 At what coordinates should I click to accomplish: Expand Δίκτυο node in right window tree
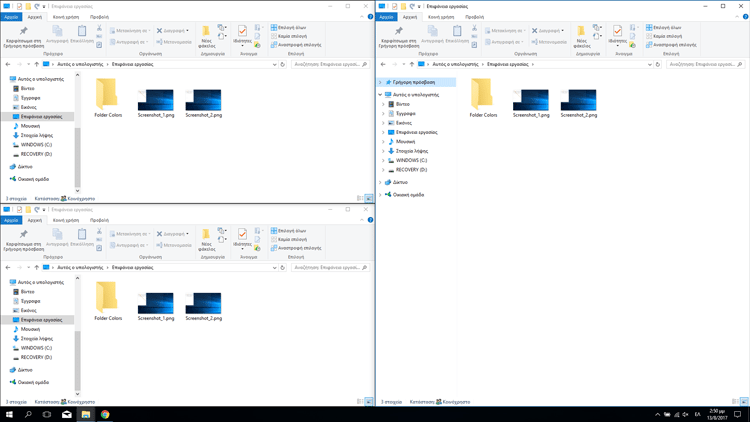coord(381,182)
